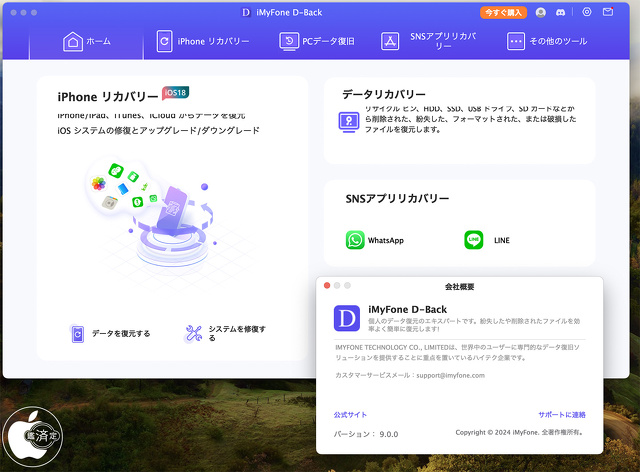Click the three-dots other tools icon
640x472 pixels.
pos(516,41)
